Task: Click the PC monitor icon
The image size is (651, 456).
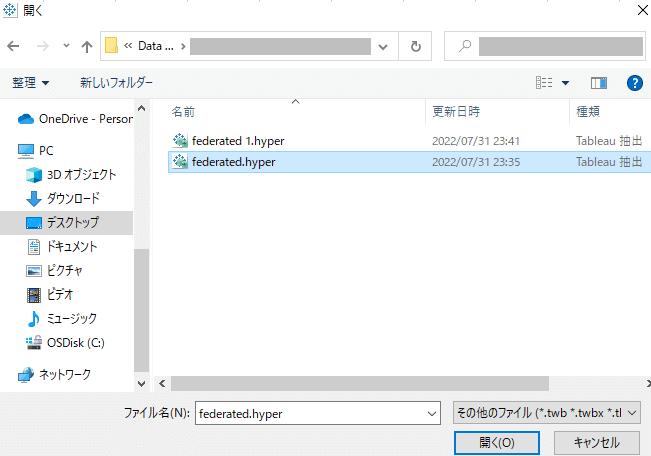Action: coord(26,151)
